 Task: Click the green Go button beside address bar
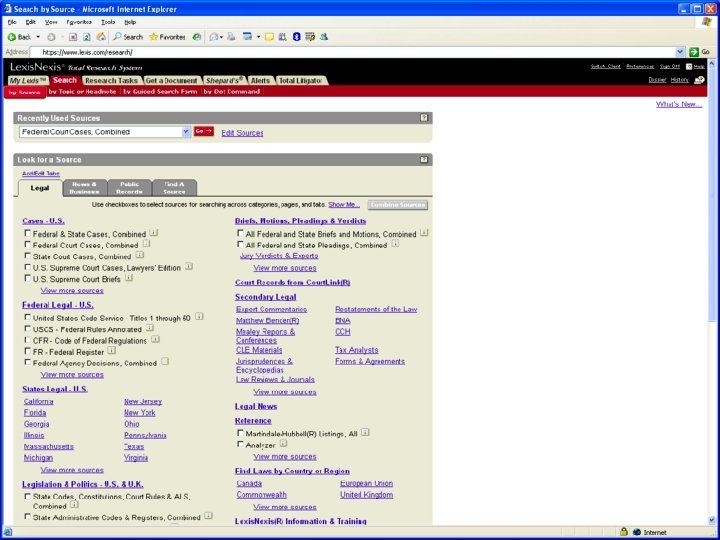coord(699,52)
